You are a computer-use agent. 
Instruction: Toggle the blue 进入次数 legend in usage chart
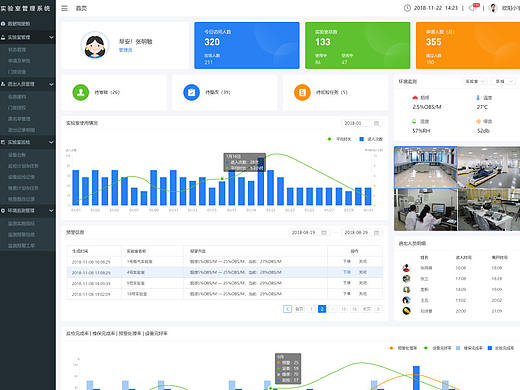pyautogui.click(x=371, y=139)
